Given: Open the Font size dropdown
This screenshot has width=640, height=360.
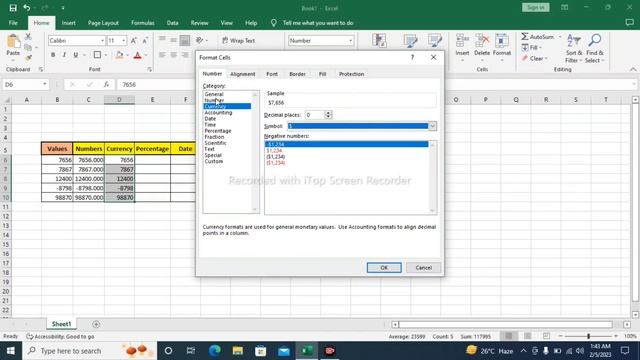Looking at the screenshot, I should pos(124,40).
